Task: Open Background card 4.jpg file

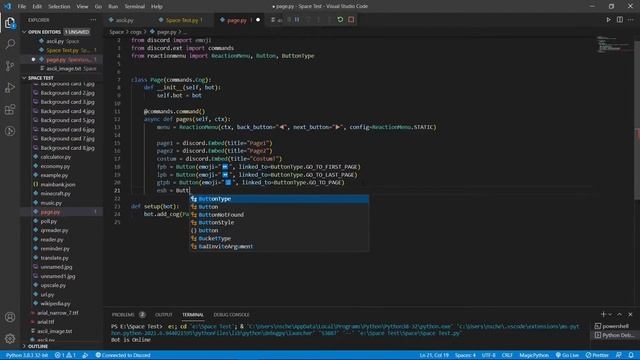Action: (67, 111)
